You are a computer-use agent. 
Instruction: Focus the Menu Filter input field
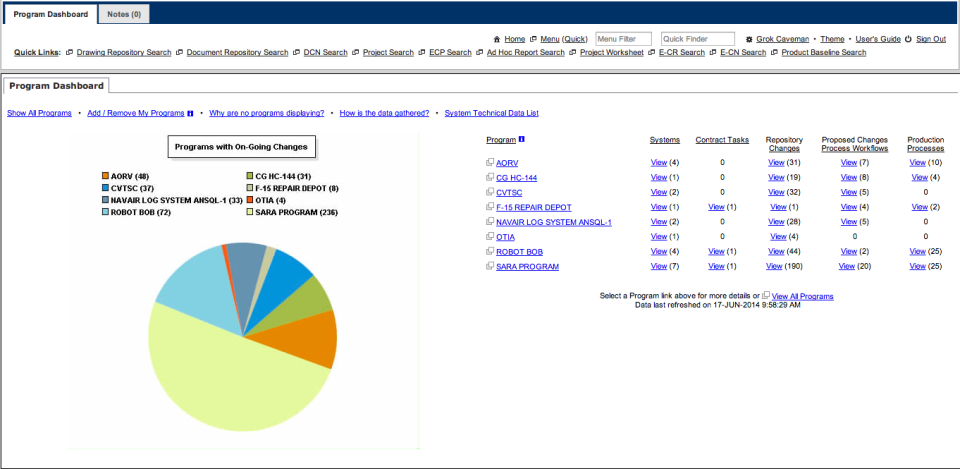click(x=623, y=39)
